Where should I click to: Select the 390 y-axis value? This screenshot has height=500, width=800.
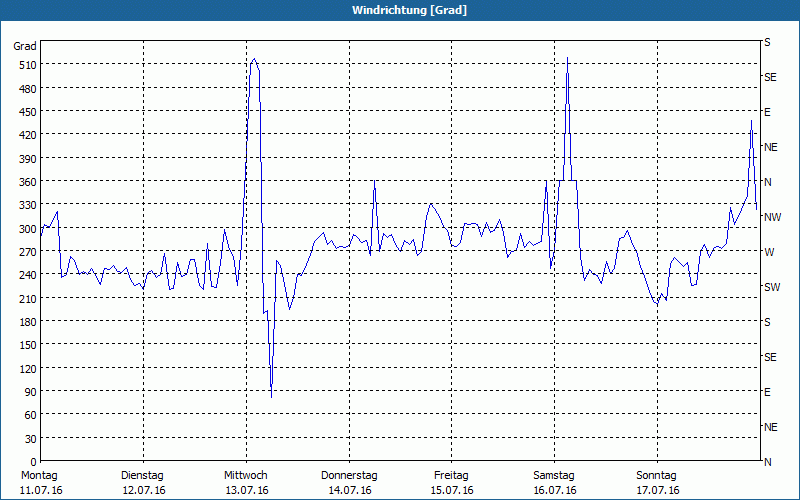coord(28,159)
